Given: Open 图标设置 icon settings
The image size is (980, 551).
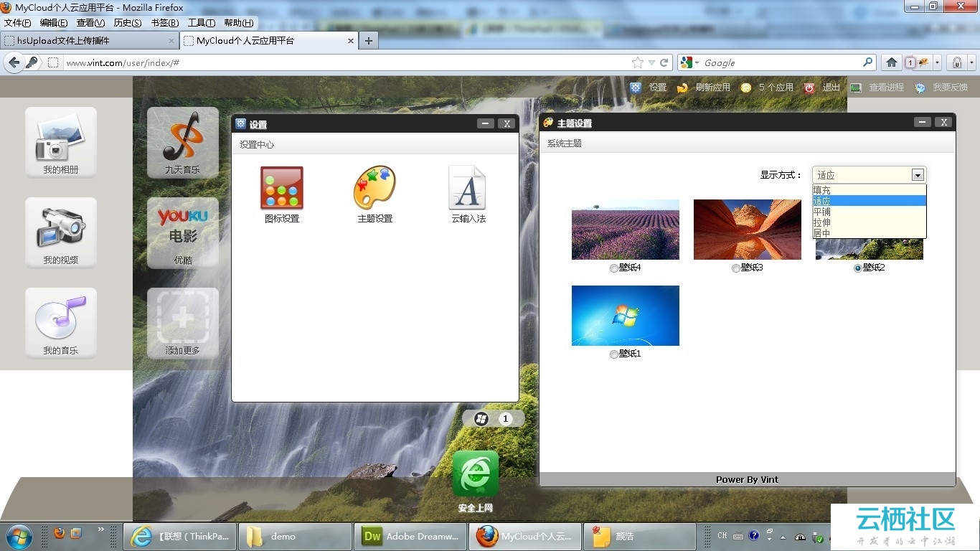Looking at the screenshot, I should pyautogui.click(x=282, y=188).
